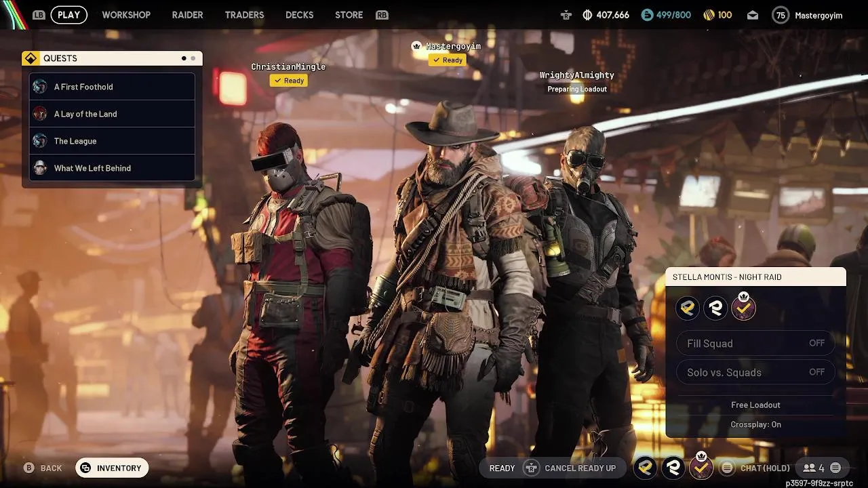Click the READY status label

pyautogui.click(x=502, y=468)
